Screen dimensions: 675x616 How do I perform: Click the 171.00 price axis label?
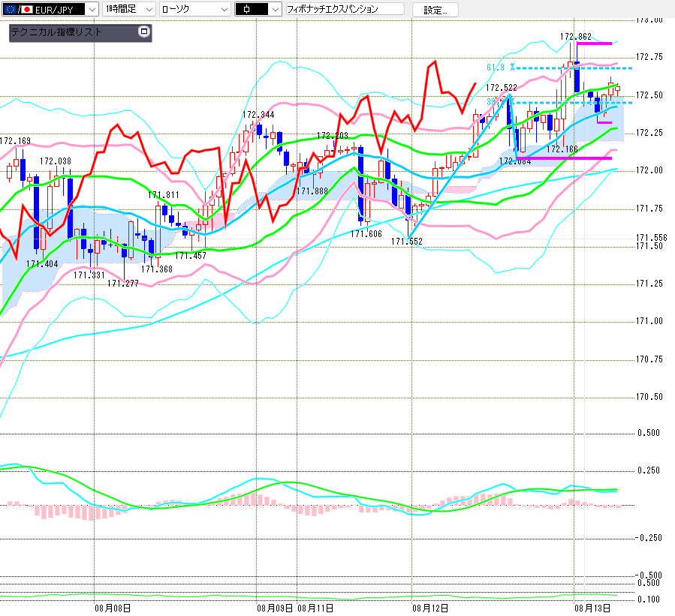click(649, 321)
